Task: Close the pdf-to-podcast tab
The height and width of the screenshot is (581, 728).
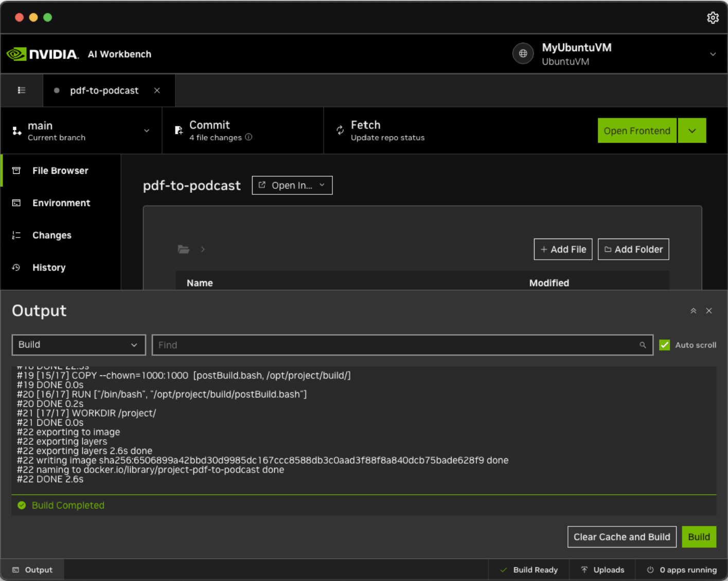Action: coord(157,90)
